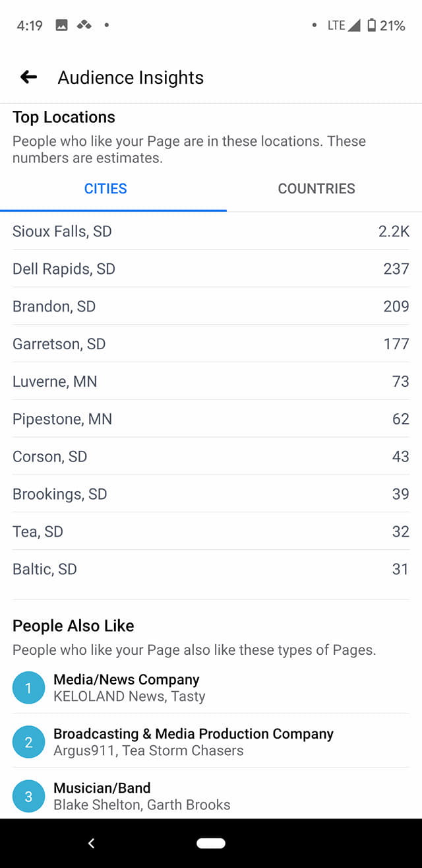This screenshot has width=422, height=868.
Task: Select the Baltic, SD location row
Action: click(211, 568)
